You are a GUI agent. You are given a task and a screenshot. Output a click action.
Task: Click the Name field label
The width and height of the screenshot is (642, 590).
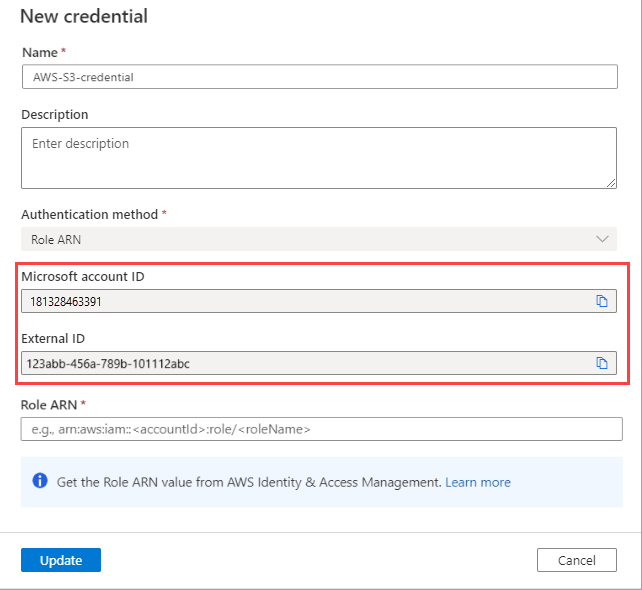click(40, 52)
